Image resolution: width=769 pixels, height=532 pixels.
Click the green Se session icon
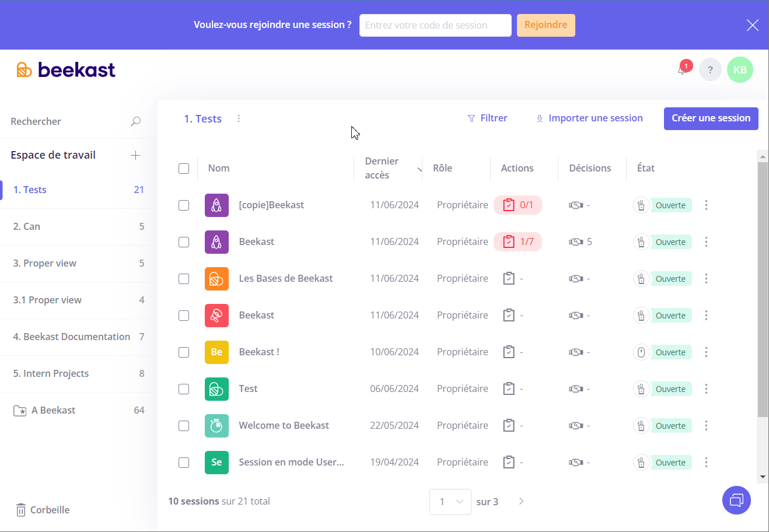click(216, 463)
